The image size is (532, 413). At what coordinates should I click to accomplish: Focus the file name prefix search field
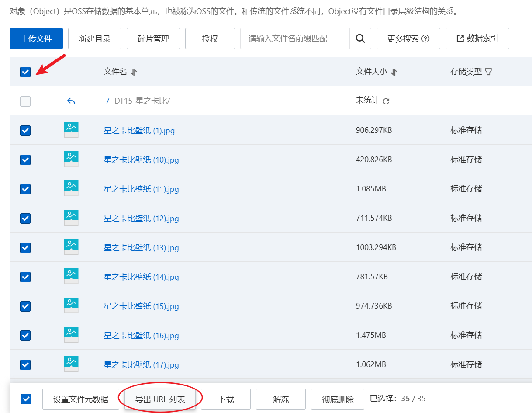(295, 38)
